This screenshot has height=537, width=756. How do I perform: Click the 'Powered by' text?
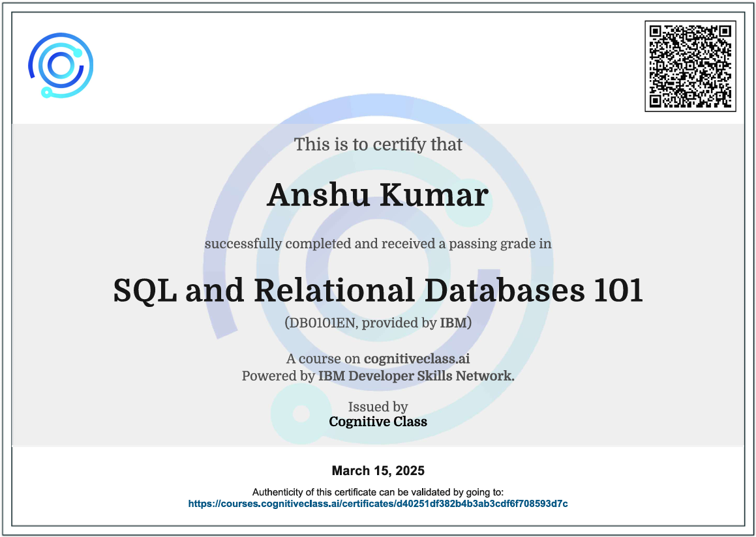[279, 375]
